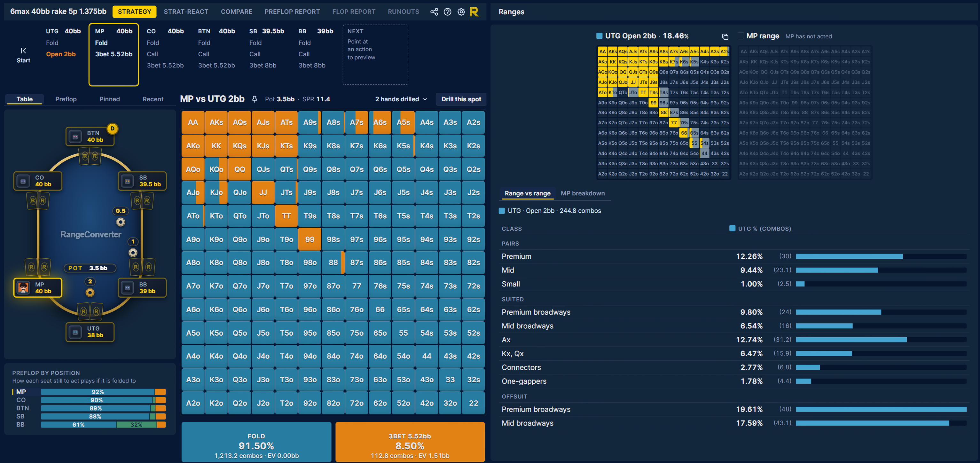Click the SB seat avatar icon

128,181
